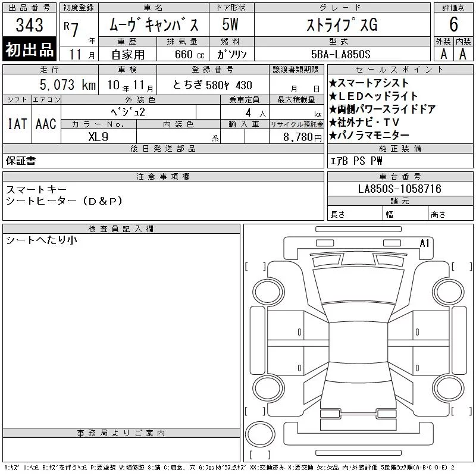The width and height of the screenshot is (476, 476).
Task: Click air conditioner value AAC
Action: [46, 124]
